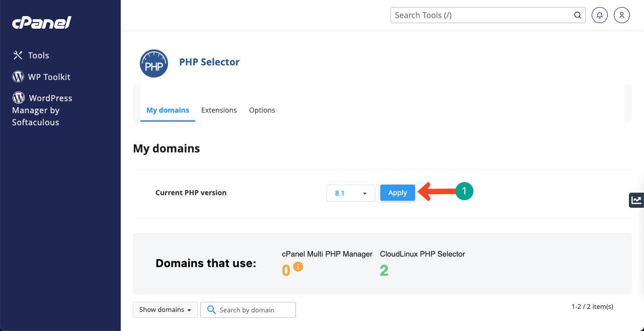Open the user account icon menu
The image size is (644, 331).
(622, 15)
